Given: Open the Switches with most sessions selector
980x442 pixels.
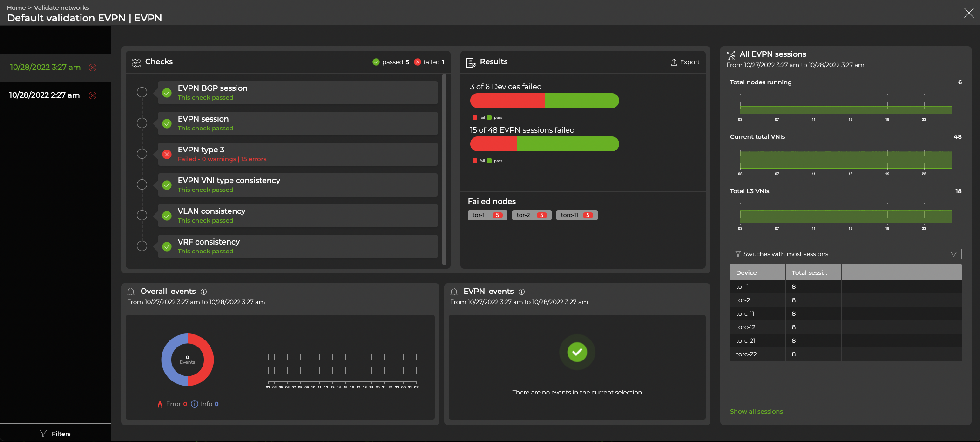Looking at the screenshot, I should (845, 254).
